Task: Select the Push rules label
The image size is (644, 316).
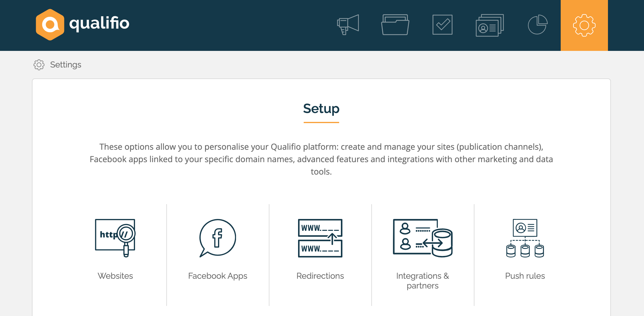Action: pos(525,276)
